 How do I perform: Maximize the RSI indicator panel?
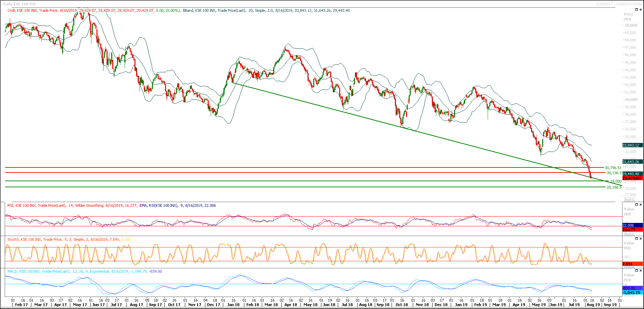pyautogui.click(x=636, y=204)
